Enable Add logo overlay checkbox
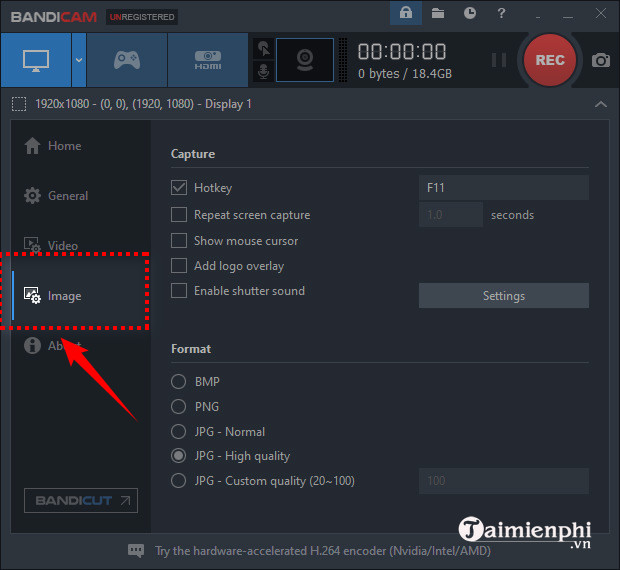The height and width of the screenshot is (570, 620). (x=179, y=266)
